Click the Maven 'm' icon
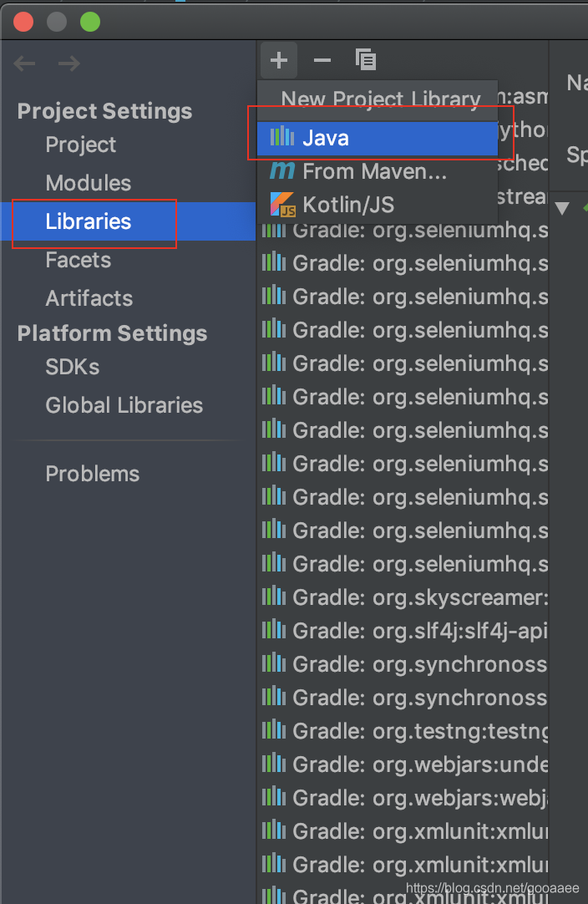Viewport: 588px width, 904px height. [x=282, y=171]
